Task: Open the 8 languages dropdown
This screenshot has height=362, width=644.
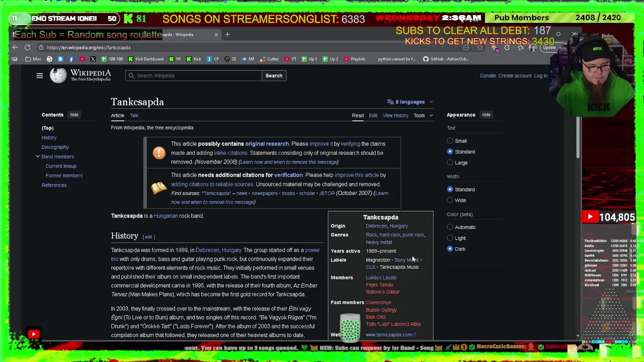Action: pyautogui.click(x=410, y=102)
